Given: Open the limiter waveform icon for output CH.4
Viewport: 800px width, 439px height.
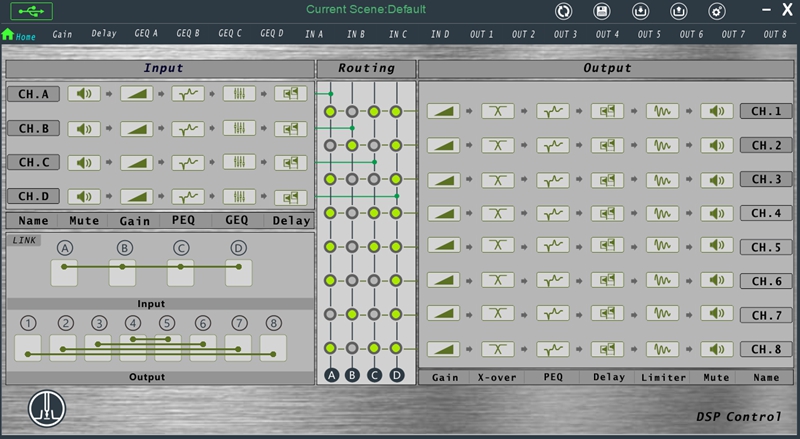Looking at the screenshot, I should (661, 213).
